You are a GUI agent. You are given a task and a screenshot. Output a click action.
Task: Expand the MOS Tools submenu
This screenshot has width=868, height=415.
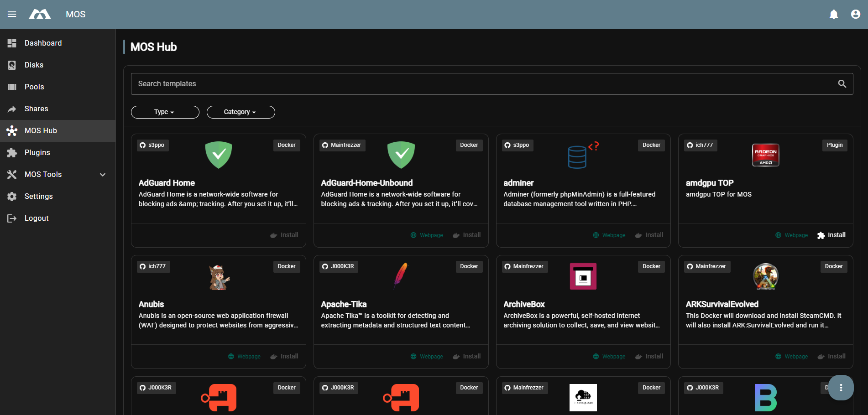pos(103,175)
